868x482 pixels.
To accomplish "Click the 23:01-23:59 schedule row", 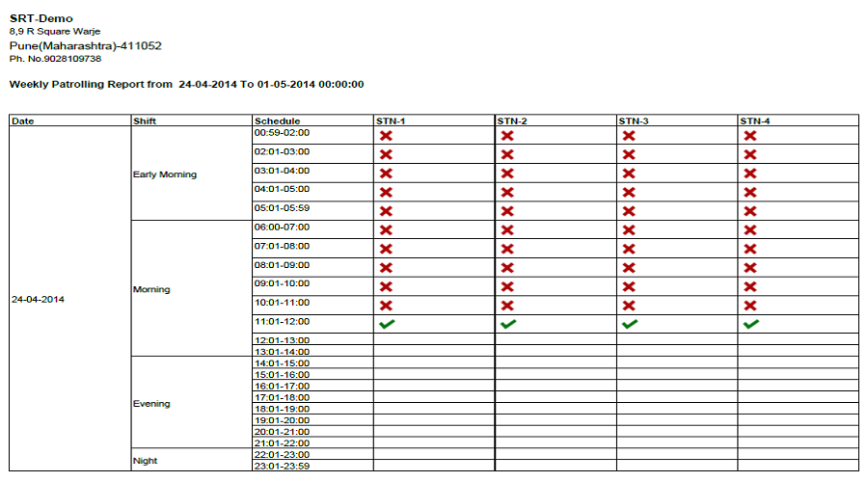I will 282,467.
